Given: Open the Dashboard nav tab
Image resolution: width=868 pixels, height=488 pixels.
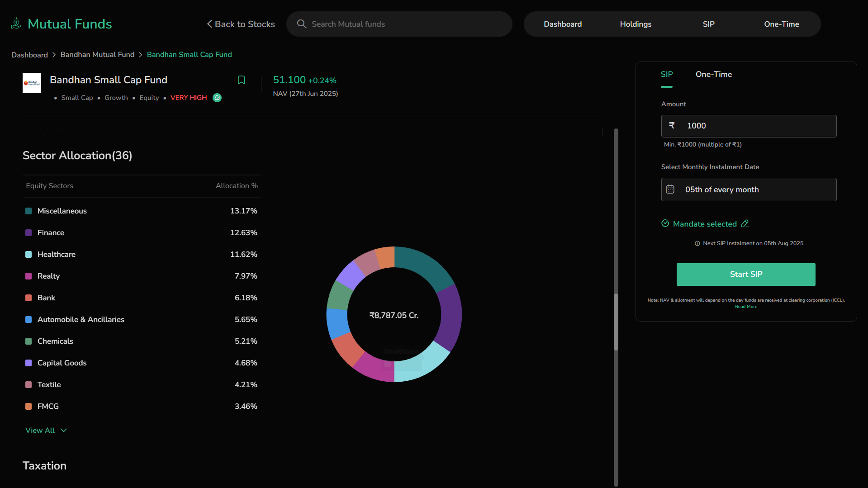Looking at the screenshot, I should pos(563,24).
